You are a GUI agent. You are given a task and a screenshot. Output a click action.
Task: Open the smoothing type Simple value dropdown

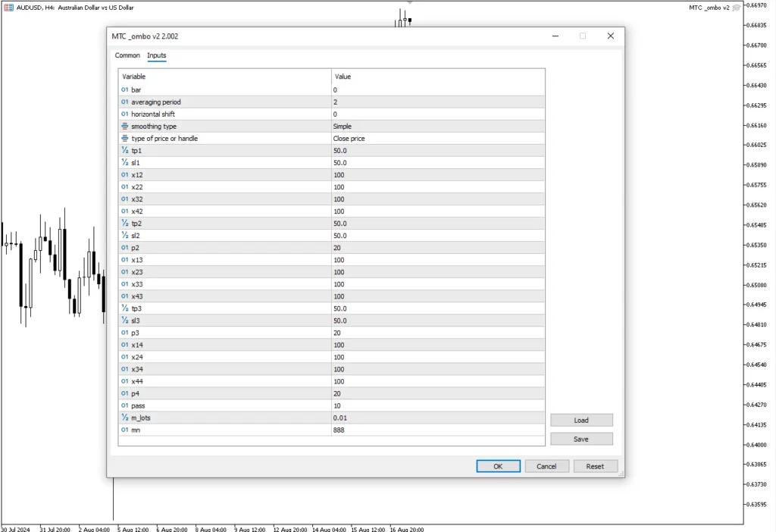point(438,127)
